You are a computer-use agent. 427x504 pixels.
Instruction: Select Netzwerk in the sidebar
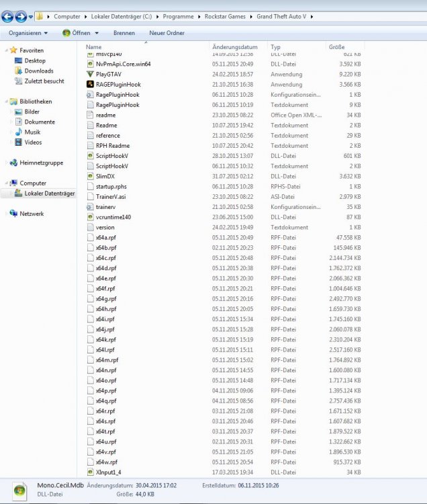coord(32,214)
